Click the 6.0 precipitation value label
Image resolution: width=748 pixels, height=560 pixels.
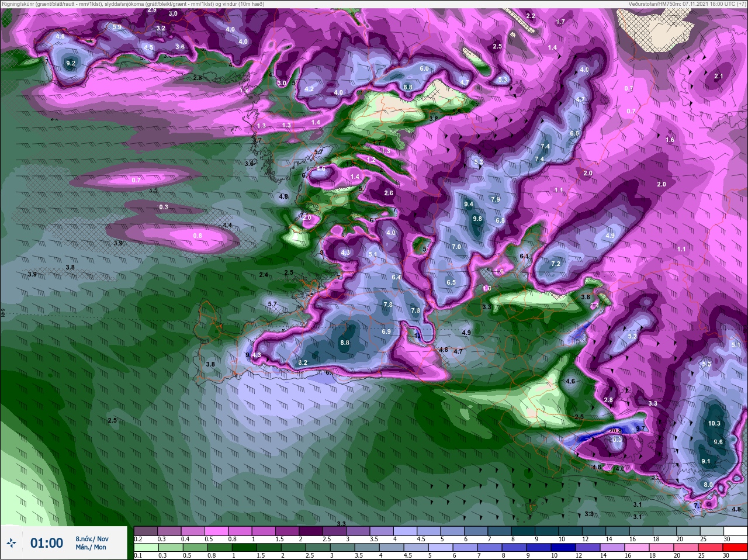click(x=424, y=68)
